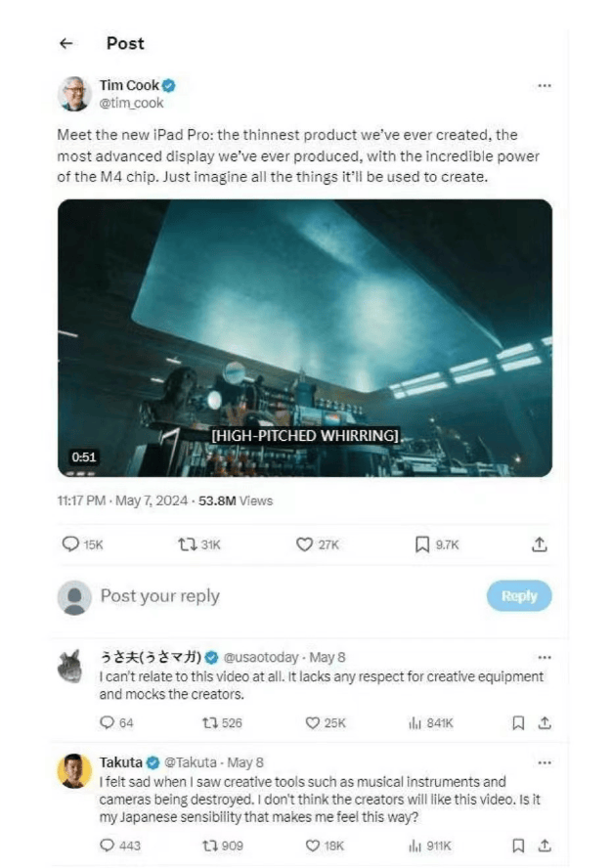This screenshot has width=611, height=868.
Task: Like the @usaotoday reply with 25K likes
Action: coord(313,723)
